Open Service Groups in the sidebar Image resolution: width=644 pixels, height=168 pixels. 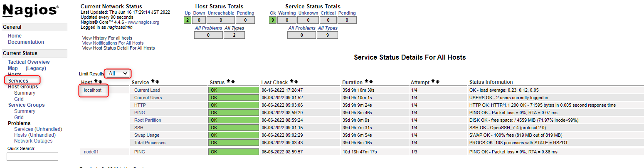point(26,105)
